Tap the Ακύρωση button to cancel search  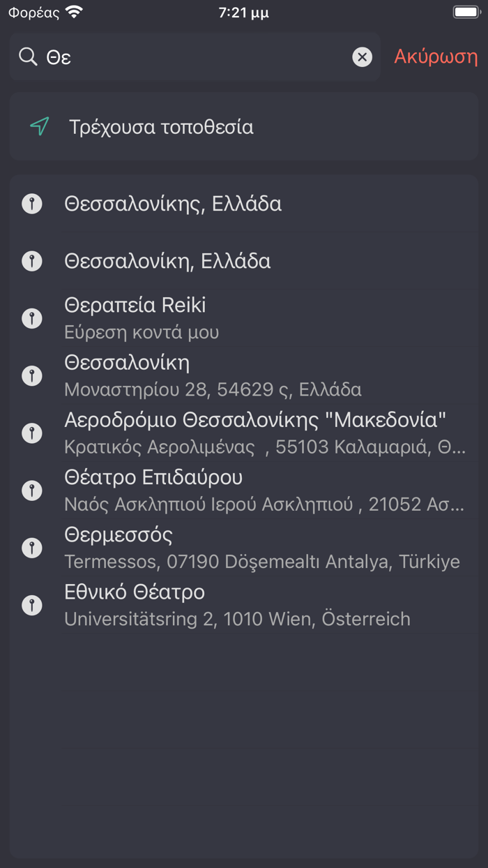[x=435, y=57]
